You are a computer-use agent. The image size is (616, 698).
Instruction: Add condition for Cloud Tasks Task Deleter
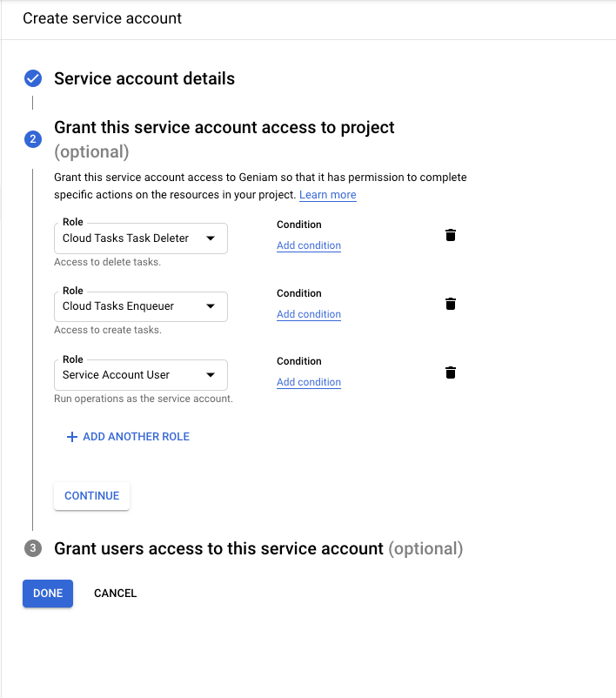tap(308, 245)
